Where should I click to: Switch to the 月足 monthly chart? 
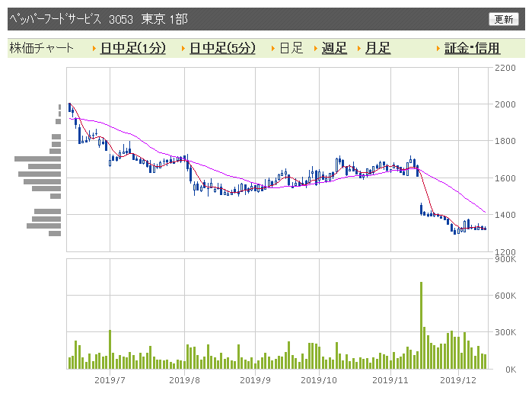click(377, 48)
